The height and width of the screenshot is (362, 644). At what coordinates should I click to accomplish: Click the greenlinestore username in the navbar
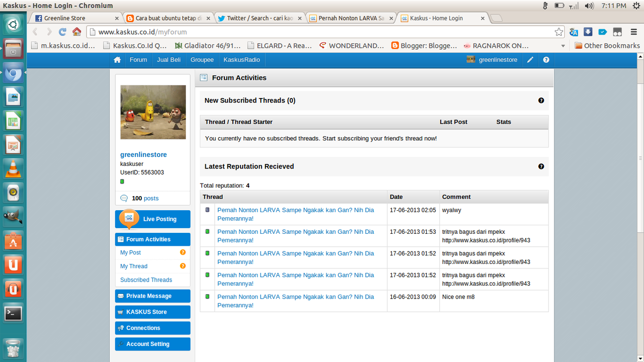pyautogui.click(x=498, y=60)
